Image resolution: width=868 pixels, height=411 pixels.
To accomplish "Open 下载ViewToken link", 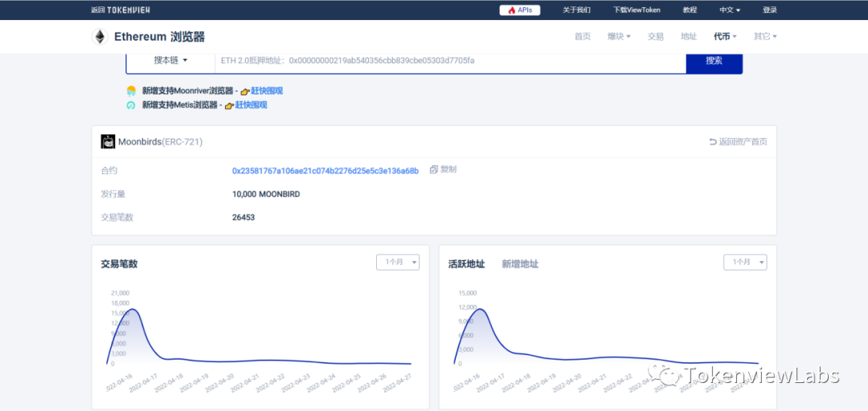I will [637, 10].
